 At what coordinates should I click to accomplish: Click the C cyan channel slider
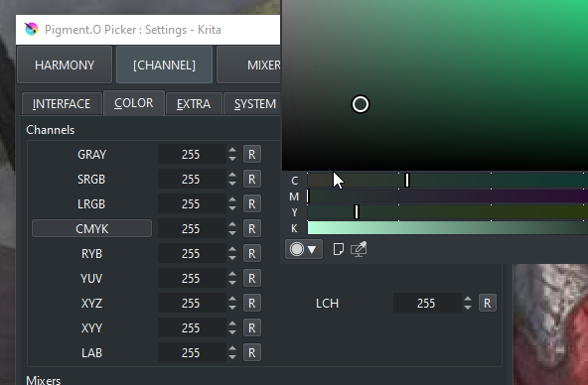(x=447, y=181)
